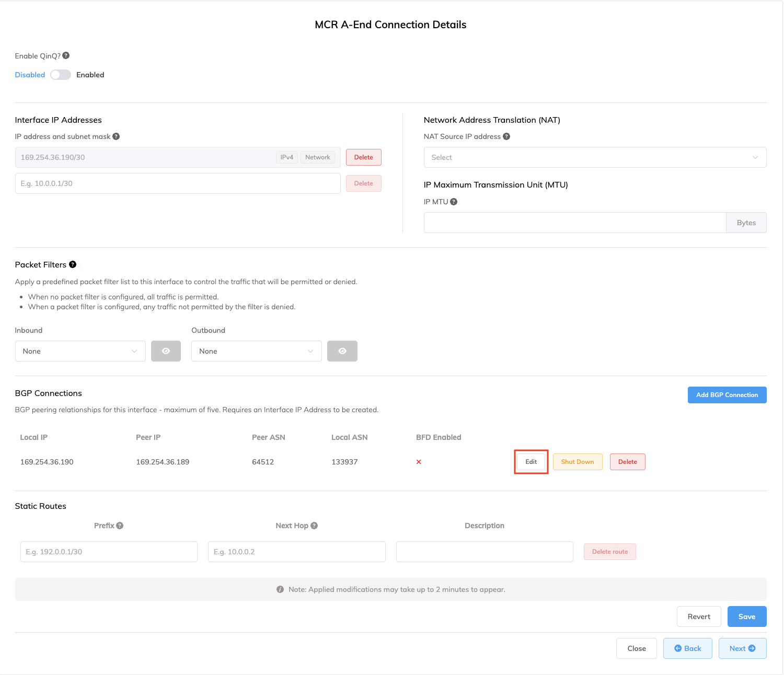Delete the 169.254.36.190/30 interface IP address
784x675 pixels.
pos(363,157)
